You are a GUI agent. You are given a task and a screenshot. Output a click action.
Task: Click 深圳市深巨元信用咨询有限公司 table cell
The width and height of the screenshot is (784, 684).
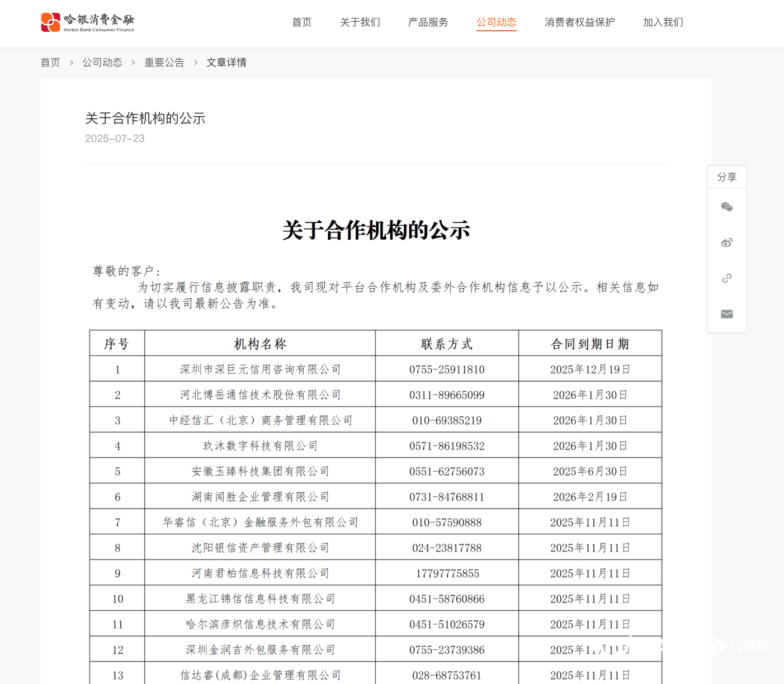point(260,369)
